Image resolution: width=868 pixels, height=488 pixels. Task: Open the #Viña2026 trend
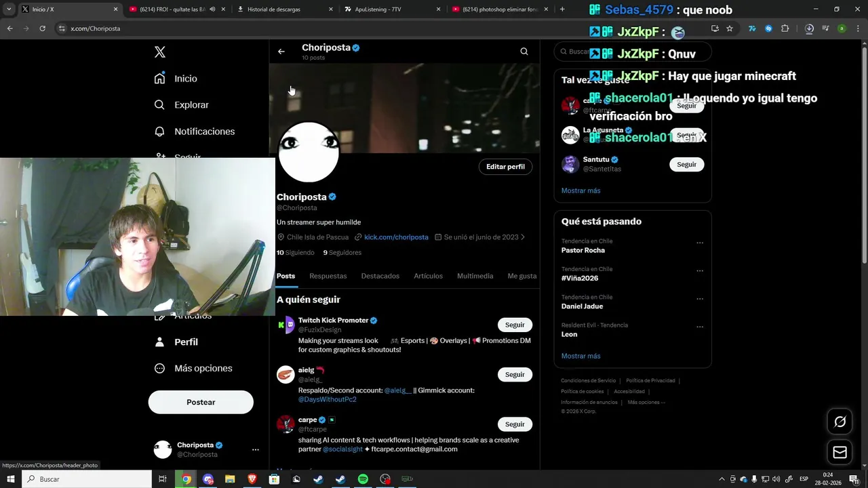(x=580, y=278)
